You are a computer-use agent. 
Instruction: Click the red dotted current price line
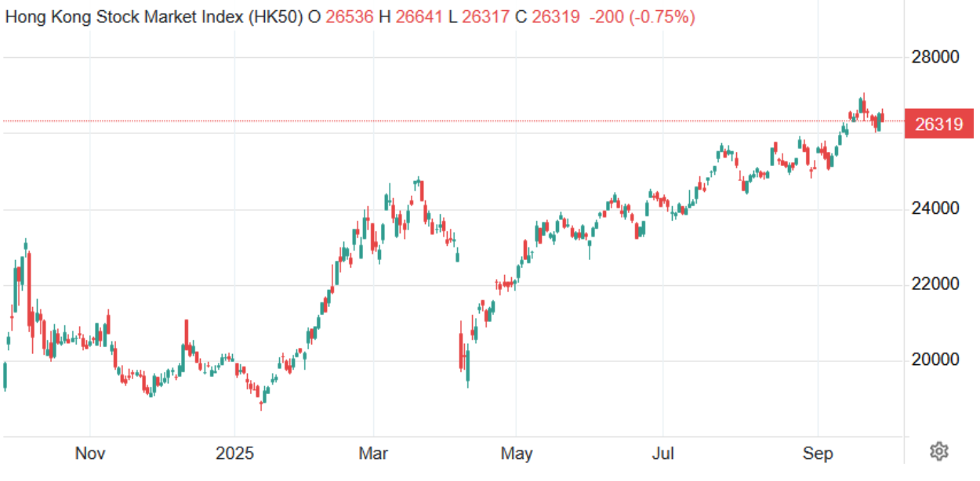point(470,121)
